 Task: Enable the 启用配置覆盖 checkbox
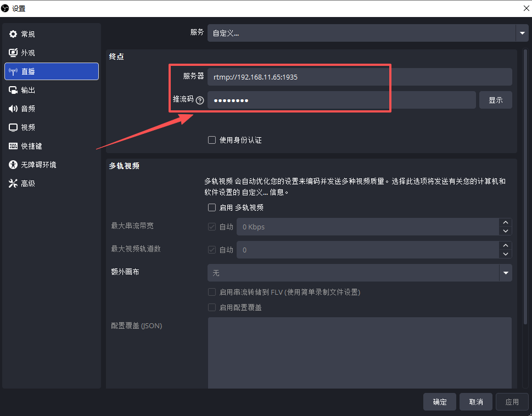click(212, 307)
